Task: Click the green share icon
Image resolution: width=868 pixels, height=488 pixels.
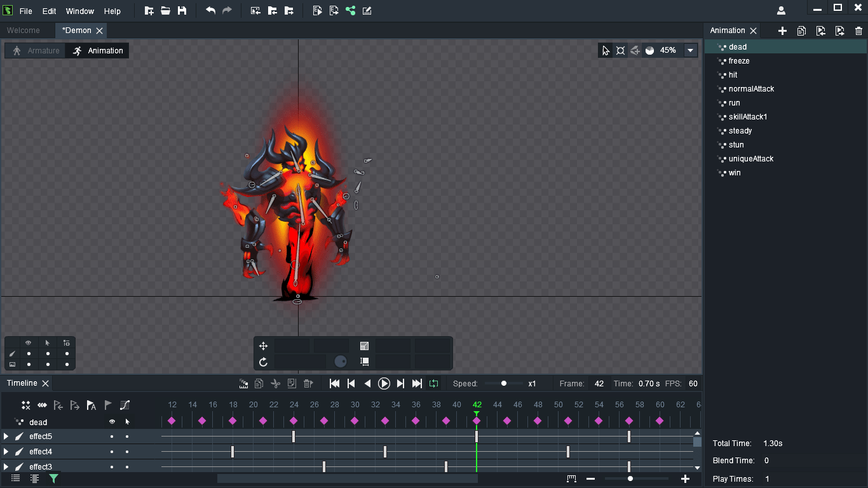Action: pyautogui.click(x=350, y=11)
